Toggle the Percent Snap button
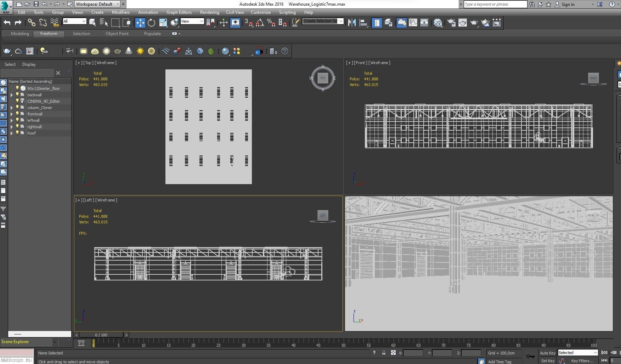 click(271, 23)
